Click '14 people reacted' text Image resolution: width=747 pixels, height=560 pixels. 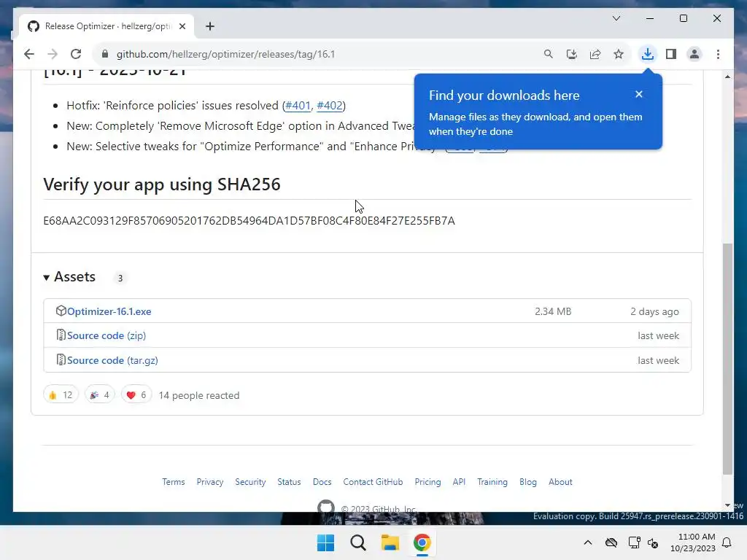point(199,395)
